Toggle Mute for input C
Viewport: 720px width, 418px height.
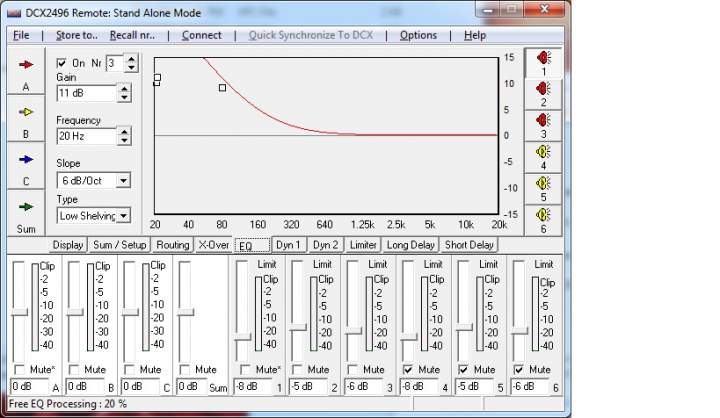click(129, 369)
